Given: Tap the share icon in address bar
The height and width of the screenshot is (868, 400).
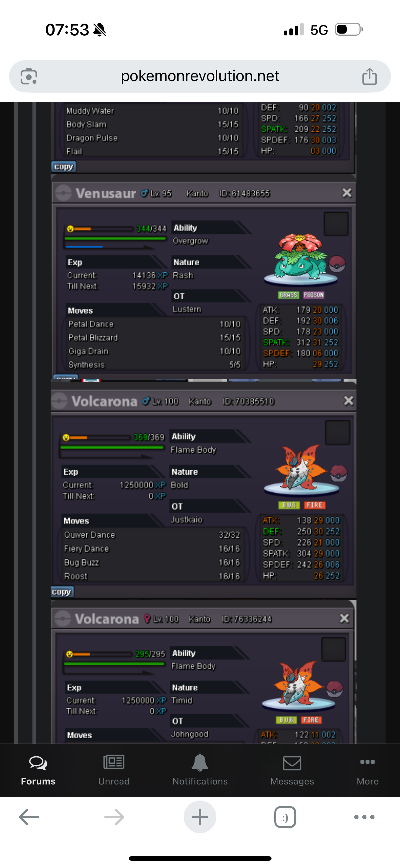Looking at the screenshot, I should pyautogui.click(x=369, y=76).
